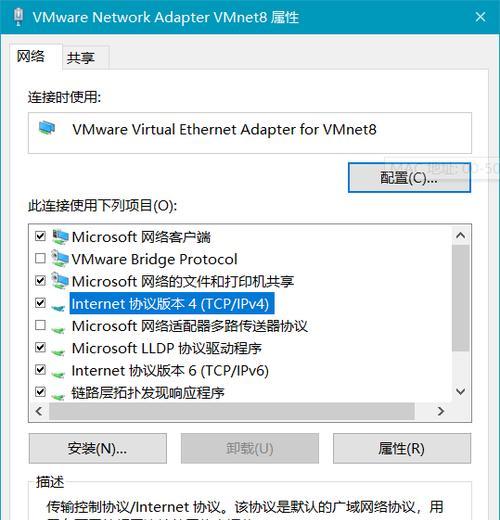Click the list scroll down arrow
Viewport: 500px width, 520px height.
pos(461,391)
